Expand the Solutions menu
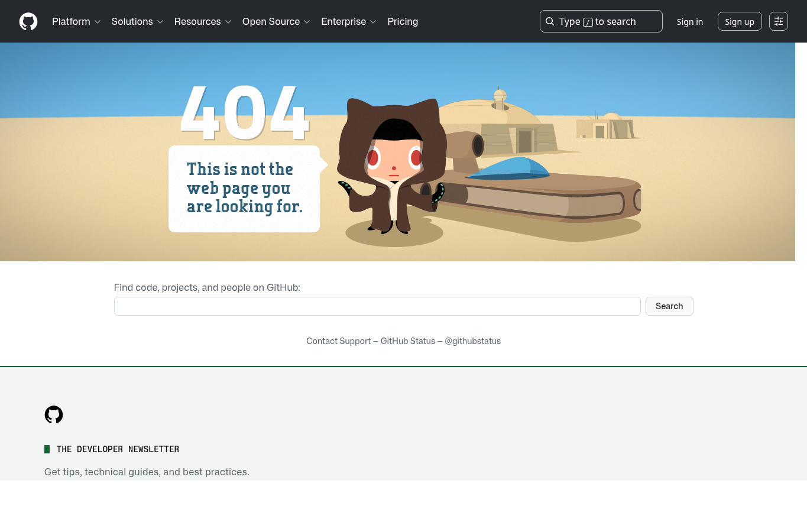The image size is (807, 532). click(137, 21)
